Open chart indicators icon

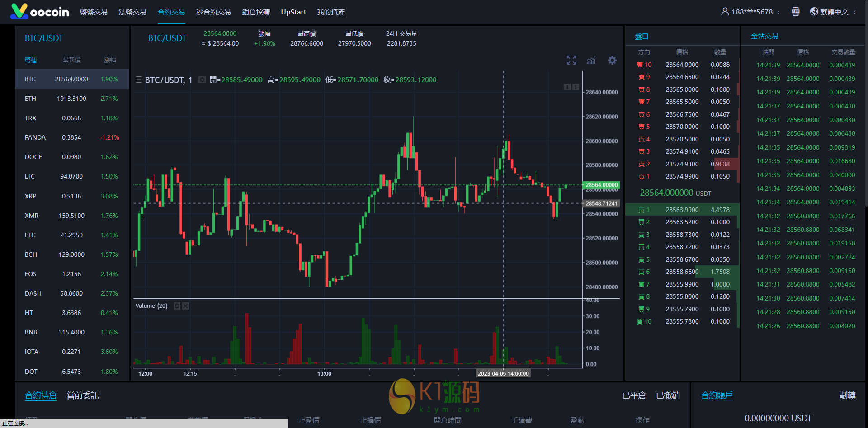point(591,60)
